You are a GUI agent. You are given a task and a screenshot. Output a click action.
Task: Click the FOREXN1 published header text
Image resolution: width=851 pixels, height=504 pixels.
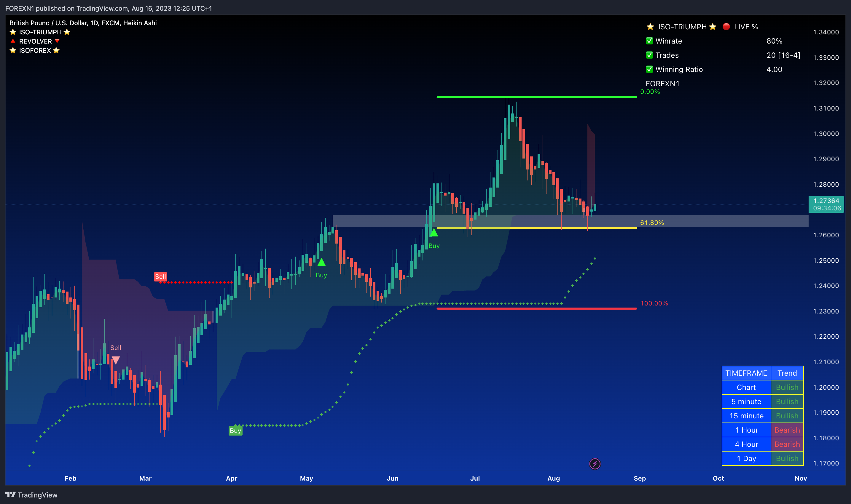click(x=109, y=8)
